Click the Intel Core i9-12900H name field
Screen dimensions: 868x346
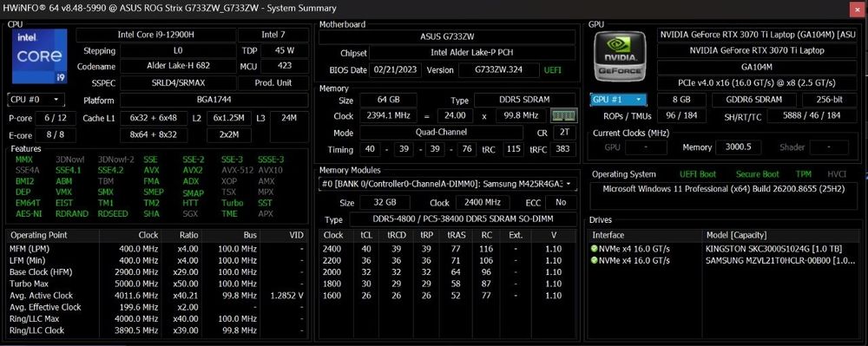[x=156, y=35]
